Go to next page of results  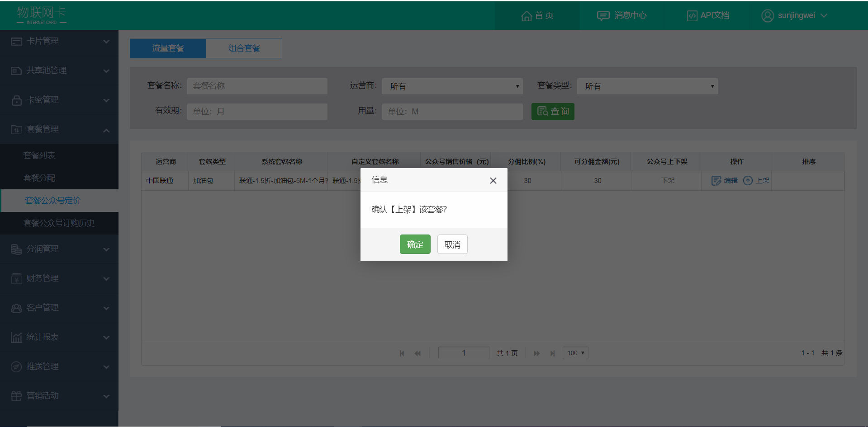tap(536, 353)
